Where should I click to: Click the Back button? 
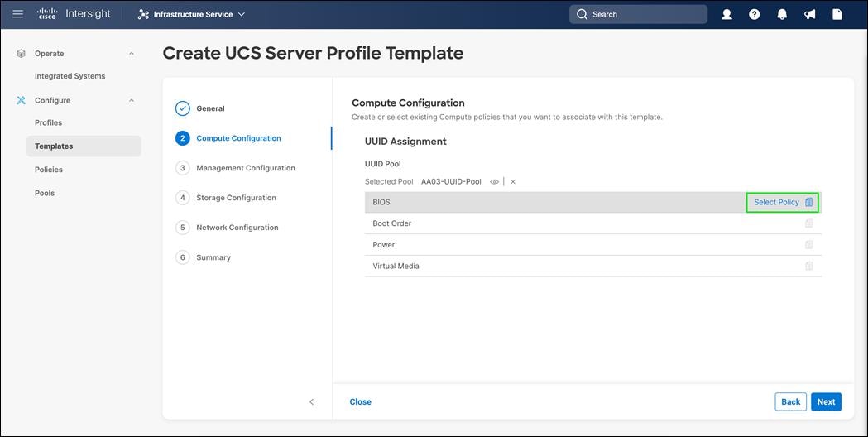click(x=790, y=402)
